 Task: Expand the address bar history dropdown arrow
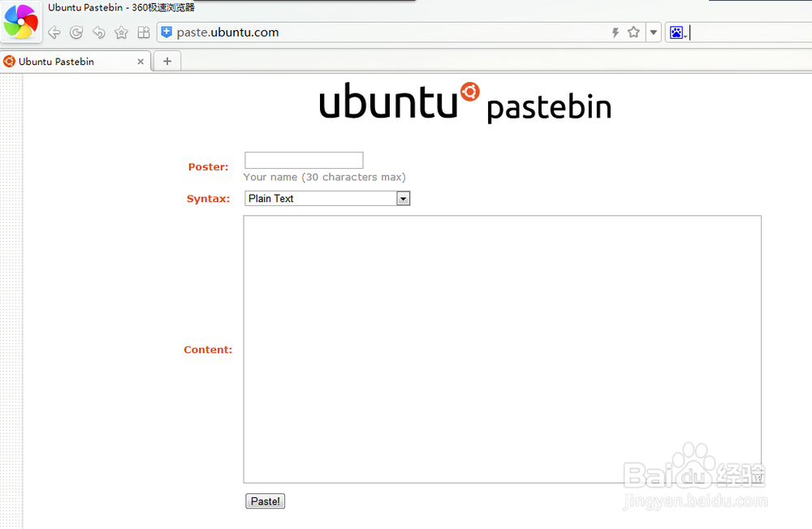(x=654, y=32)
